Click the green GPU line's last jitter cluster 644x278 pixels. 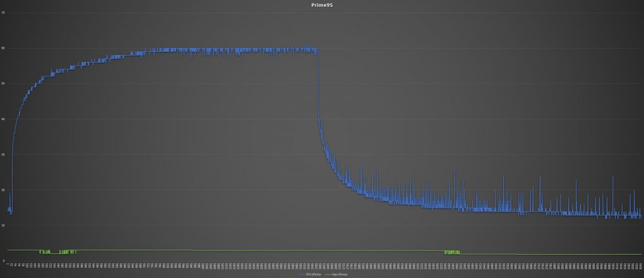click(x=452, y=251)
